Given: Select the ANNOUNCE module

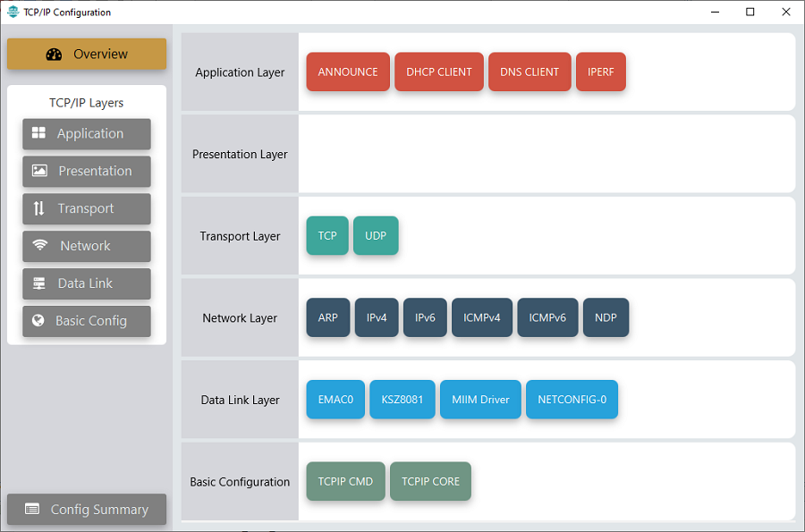Looking at the screenshot, I should tap(348, 72).
